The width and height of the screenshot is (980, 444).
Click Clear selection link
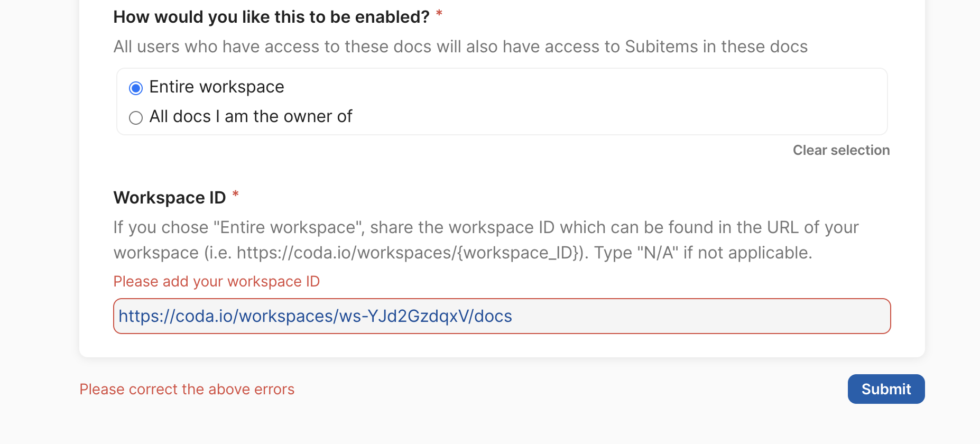841,150
